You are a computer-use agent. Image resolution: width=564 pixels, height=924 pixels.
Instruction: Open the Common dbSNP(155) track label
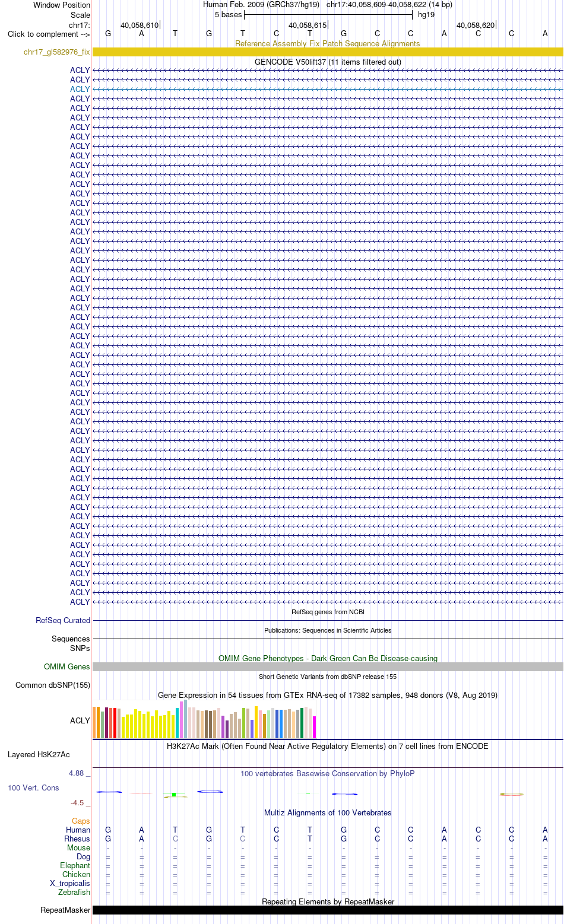[x=53, y=685]
